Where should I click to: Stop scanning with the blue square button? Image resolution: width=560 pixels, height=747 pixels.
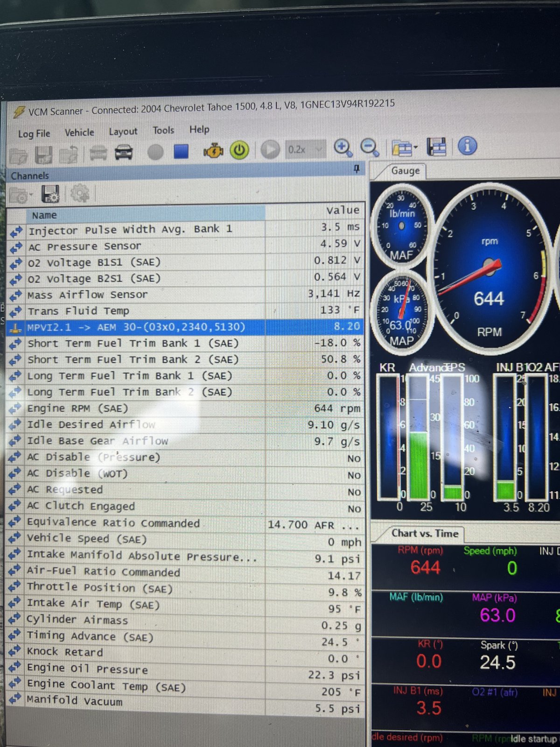tap(181, 151)
